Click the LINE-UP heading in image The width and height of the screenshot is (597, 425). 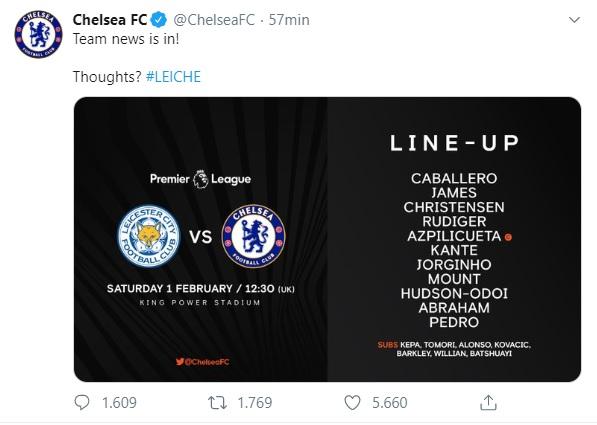(454, 143)
